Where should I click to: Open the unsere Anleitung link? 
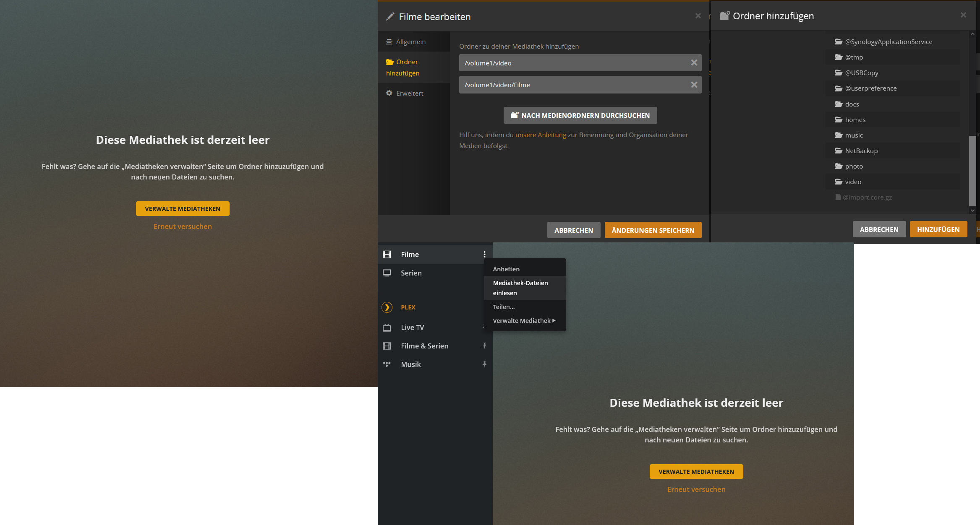(x=541, y=135)
